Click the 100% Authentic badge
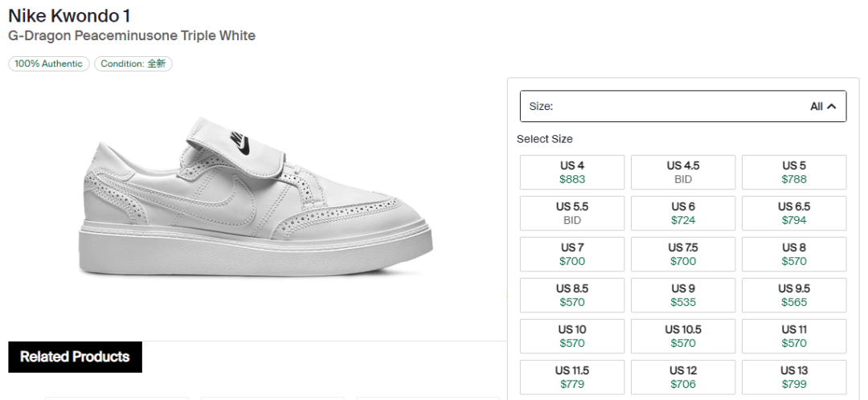This screenshot has height=400, width=868. click(x=49, y=63)
